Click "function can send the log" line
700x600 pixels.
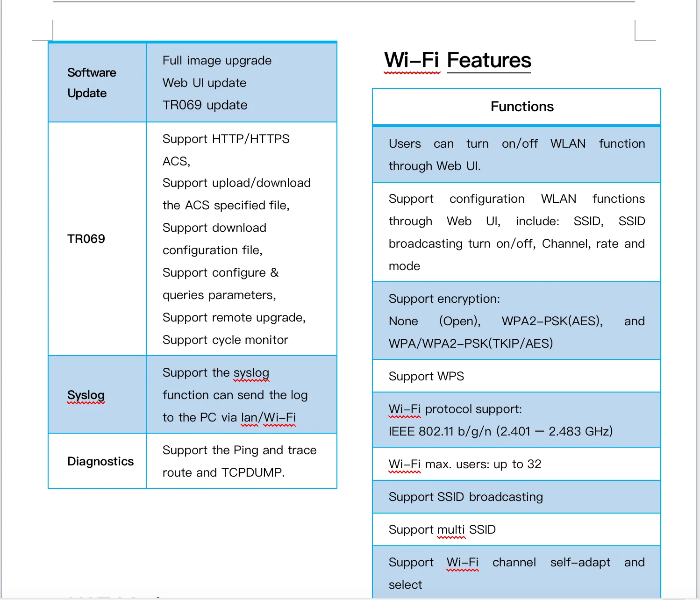click(235, 395)
